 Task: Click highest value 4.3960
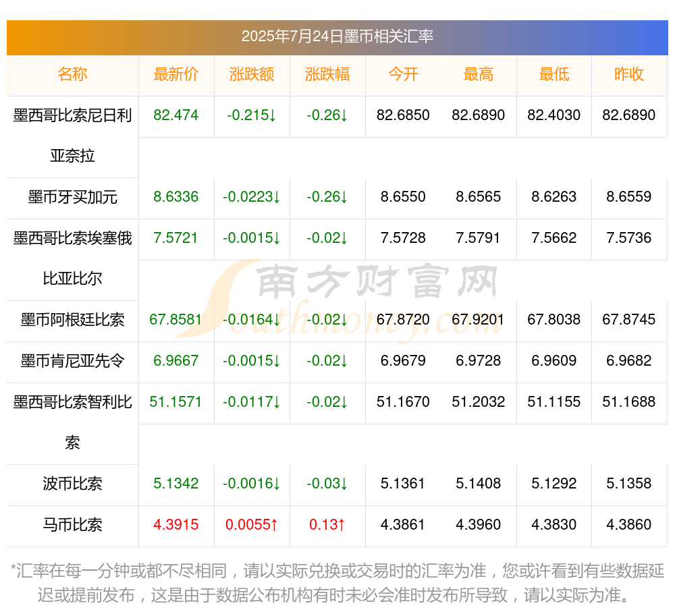pyautogui.click(x=479, y=525)
